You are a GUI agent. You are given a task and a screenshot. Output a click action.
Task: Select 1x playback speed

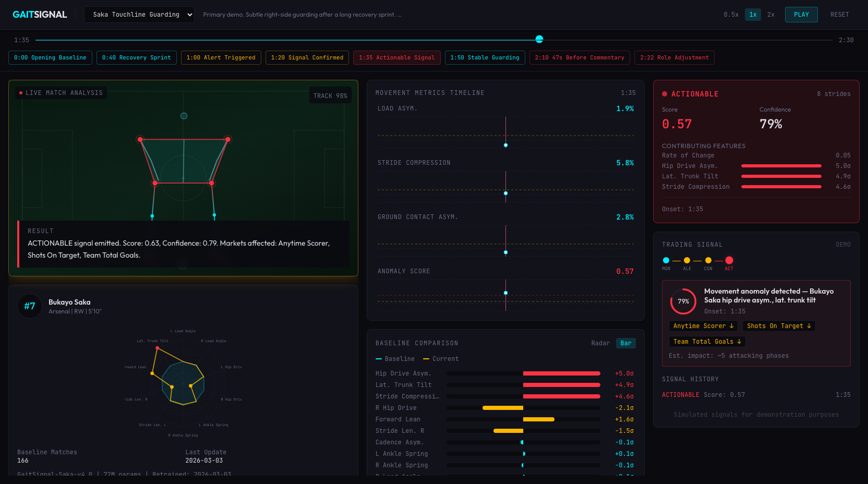click(x=753, y=15)
